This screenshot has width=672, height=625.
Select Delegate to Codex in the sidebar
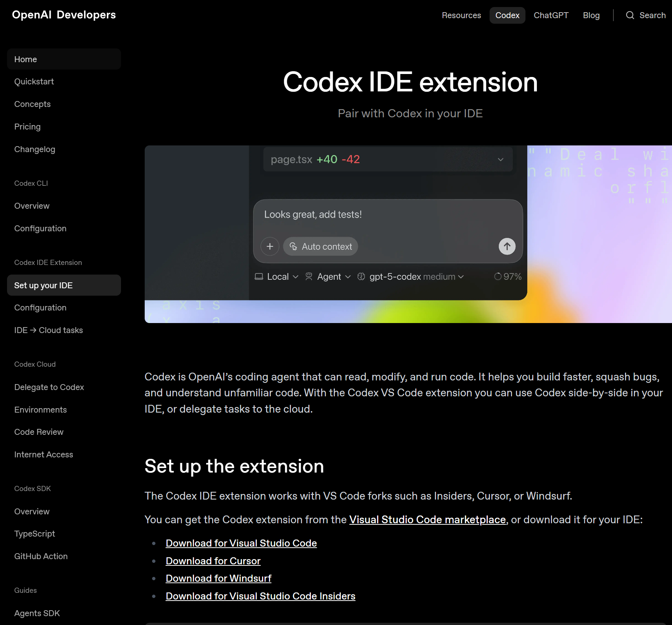click(x=49, y=387)
